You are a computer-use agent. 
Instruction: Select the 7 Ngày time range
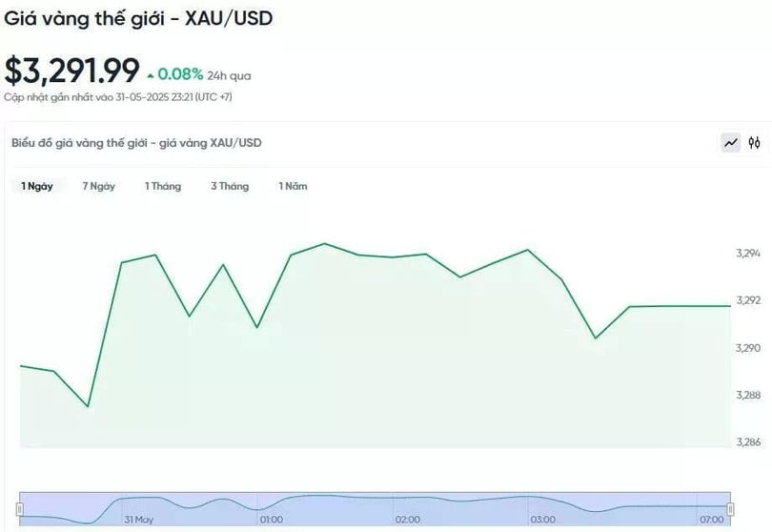tap(98, 186)
